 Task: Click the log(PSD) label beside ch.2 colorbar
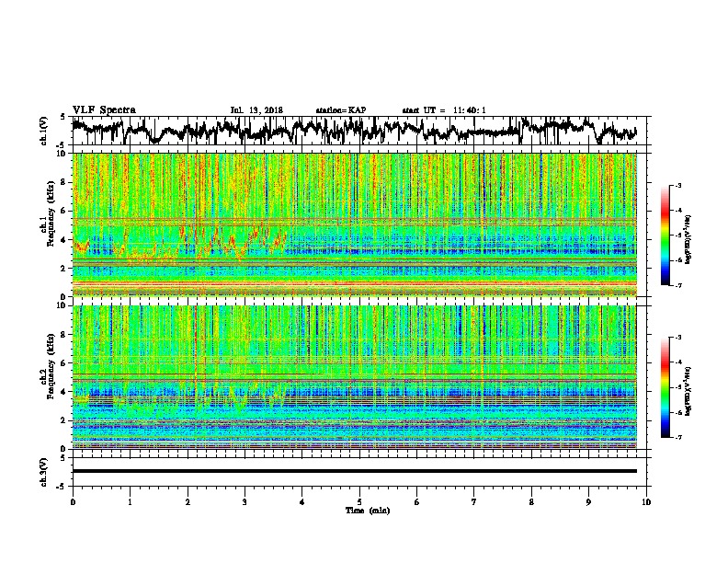pyautogui.click(x=688, y=391)
